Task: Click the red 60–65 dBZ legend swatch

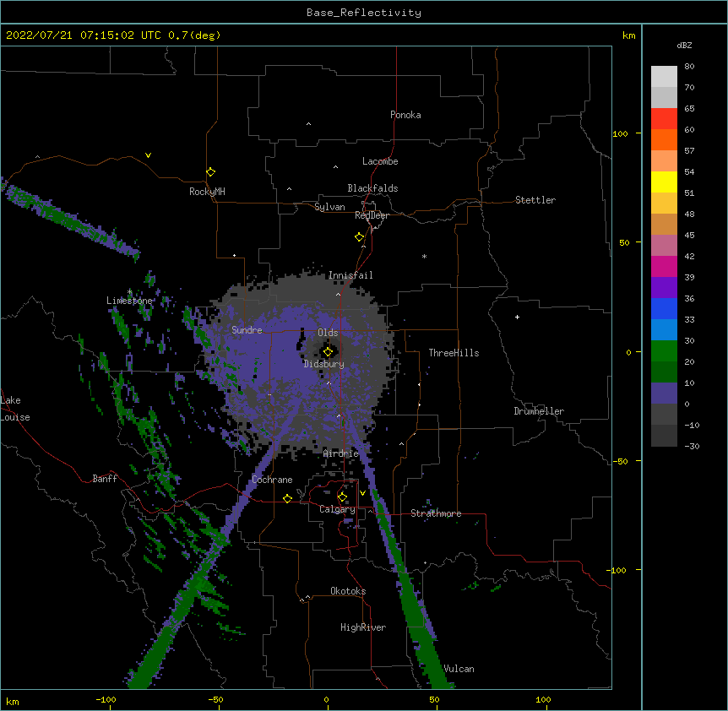Action: (664, 119)
